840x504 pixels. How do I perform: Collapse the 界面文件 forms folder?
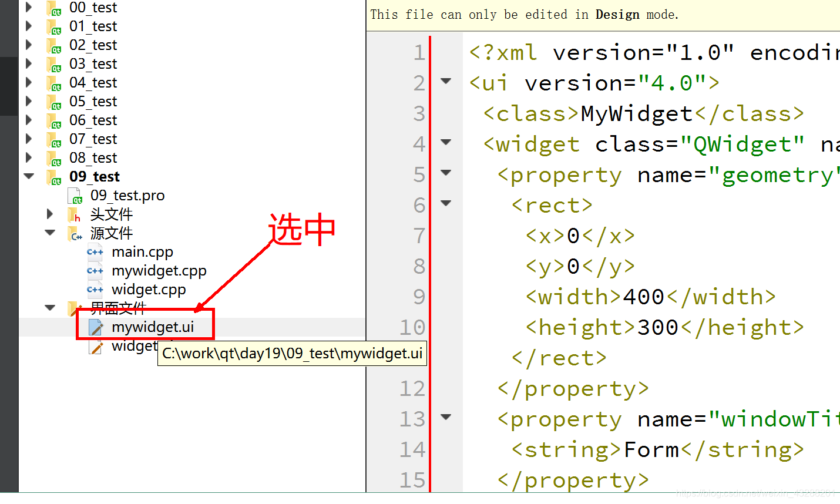click(x=51, y=307)
